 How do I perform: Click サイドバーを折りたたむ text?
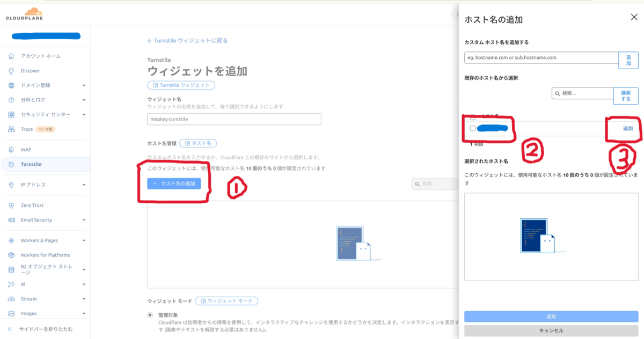click(46, 329)
